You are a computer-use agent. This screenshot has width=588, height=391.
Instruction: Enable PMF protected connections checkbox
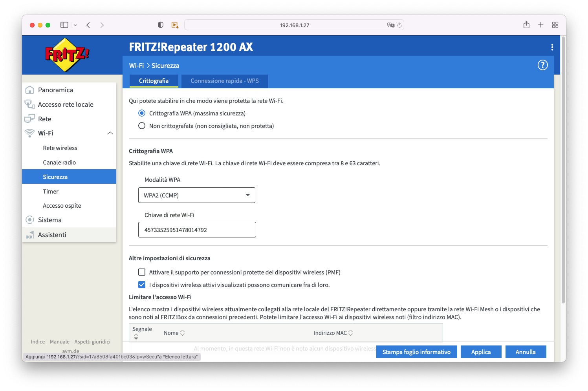(142, 272)
